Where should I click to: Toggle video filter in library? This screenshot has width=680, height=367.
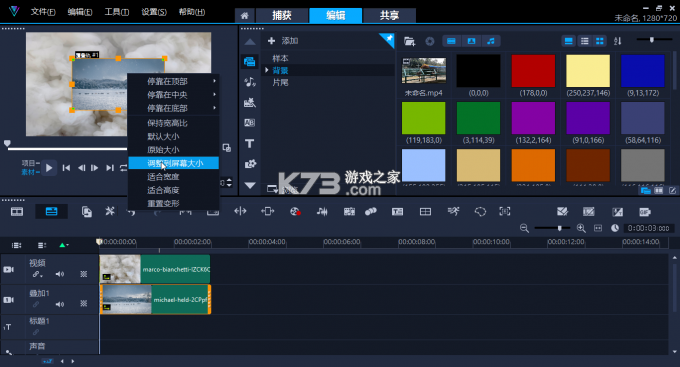pos(451,41)
